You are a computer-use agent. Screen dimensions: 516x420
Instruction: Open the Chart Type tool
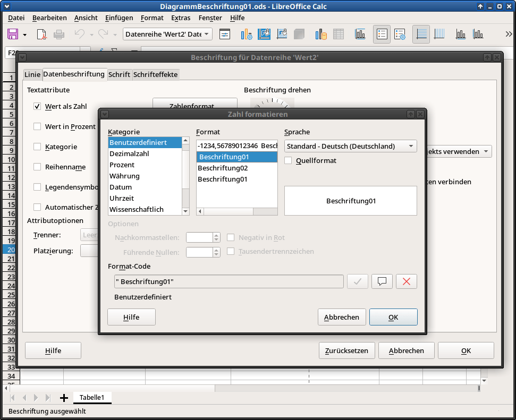pos(246,34)
